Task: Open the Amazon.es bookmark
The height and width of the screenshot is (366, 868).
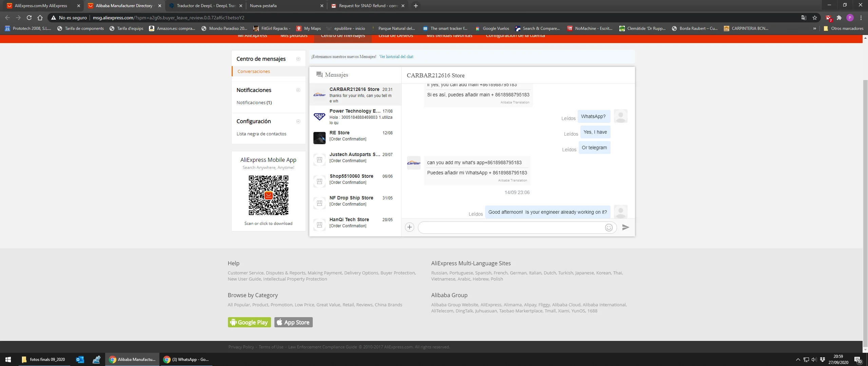Action: (172, 28)
